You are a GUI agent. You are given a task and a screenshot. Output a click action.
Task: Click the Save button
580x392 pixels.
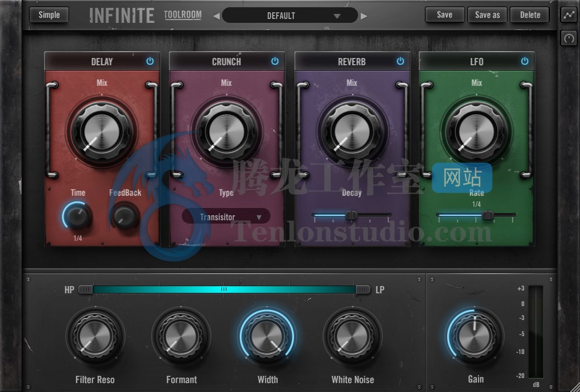click(x=444, y=15)
